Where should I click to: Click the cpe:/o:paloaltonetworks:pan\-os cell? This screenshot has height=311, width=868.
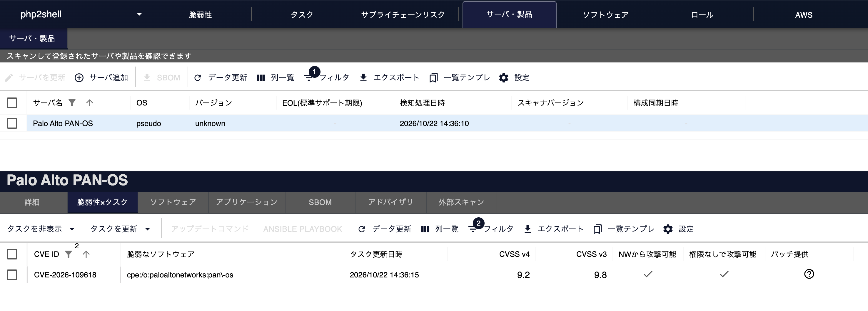(x=180, y=274)
